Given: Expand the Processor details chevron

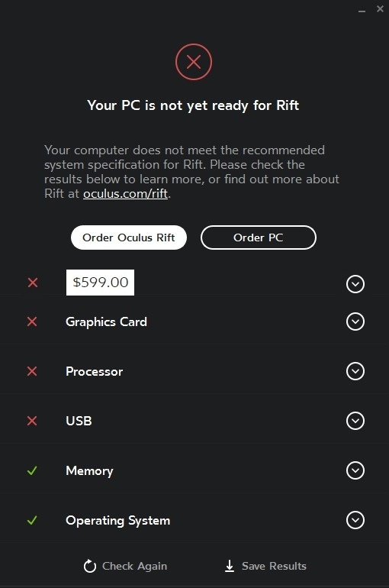Looking at the screenshot, I should [355, 371].
